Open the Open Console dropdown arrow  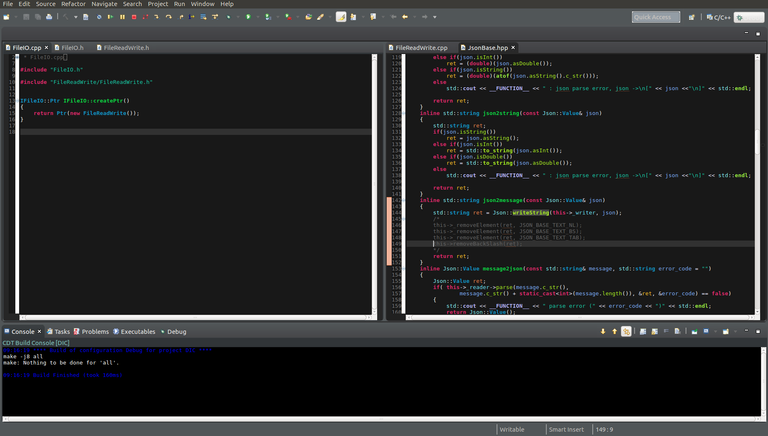(x=736, y=332)
